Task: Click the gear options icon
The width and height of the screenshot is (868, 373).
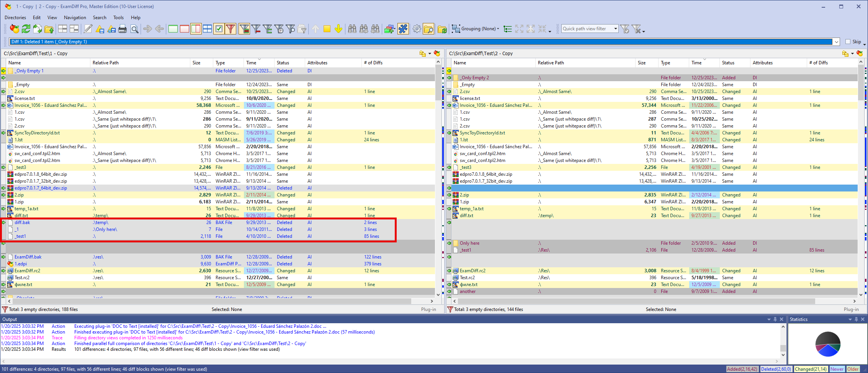Action: 417,29
